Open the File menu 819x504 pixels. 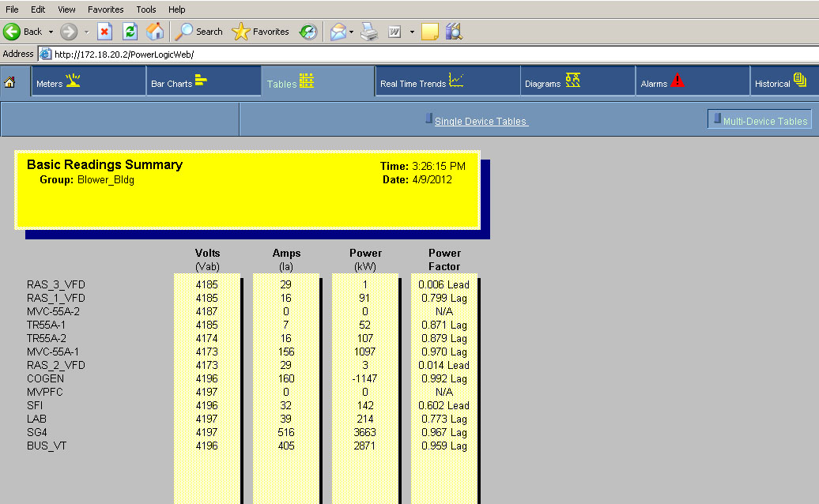12,9
